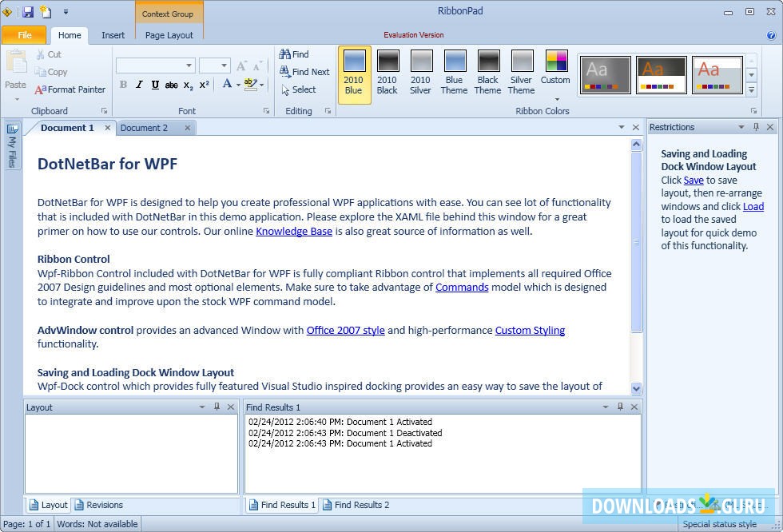The width and height of the screenshot is (783, 532).
Task: Choose the orange Aa dark theme thumbnail
Action: 662,75
